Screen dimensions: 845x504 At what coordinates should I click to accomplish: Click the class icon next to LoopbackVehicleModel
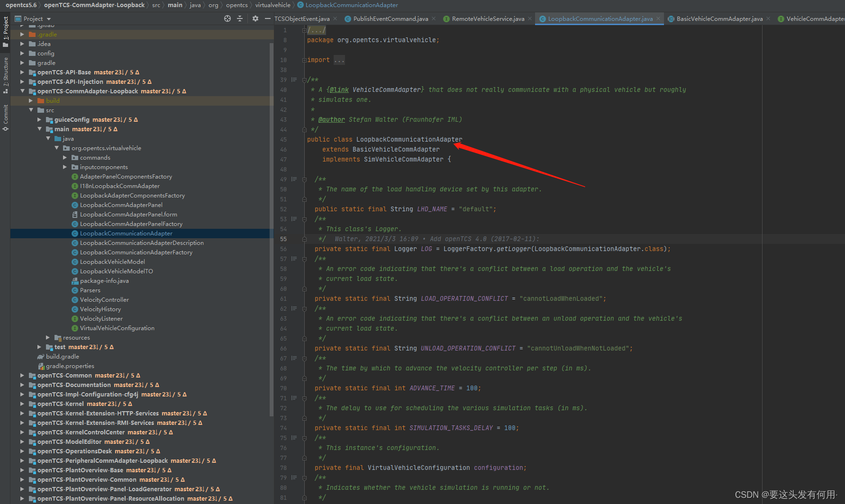click(x=75, y=262)
